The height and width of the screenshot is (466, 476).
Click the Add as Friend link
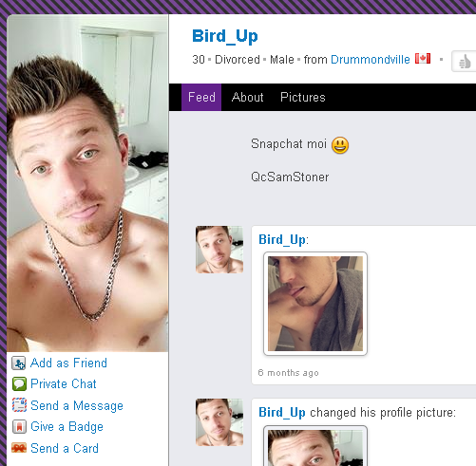68,363
